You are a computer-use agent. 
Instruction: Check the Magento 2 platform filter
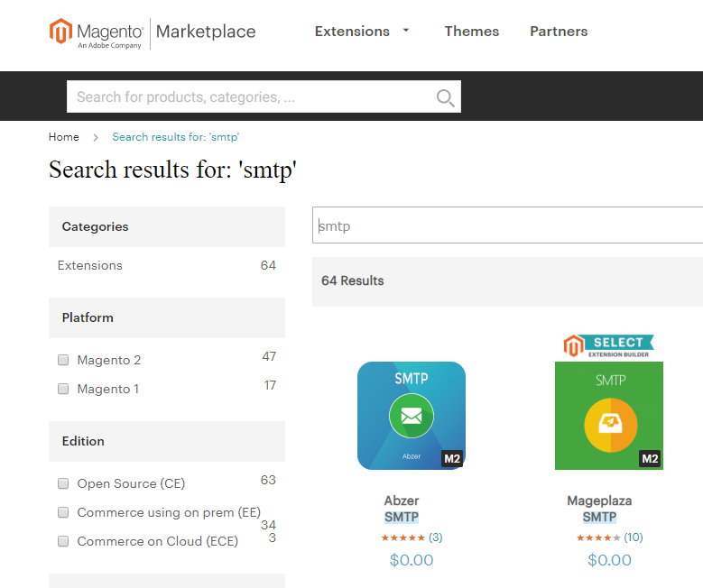(63, 360)
